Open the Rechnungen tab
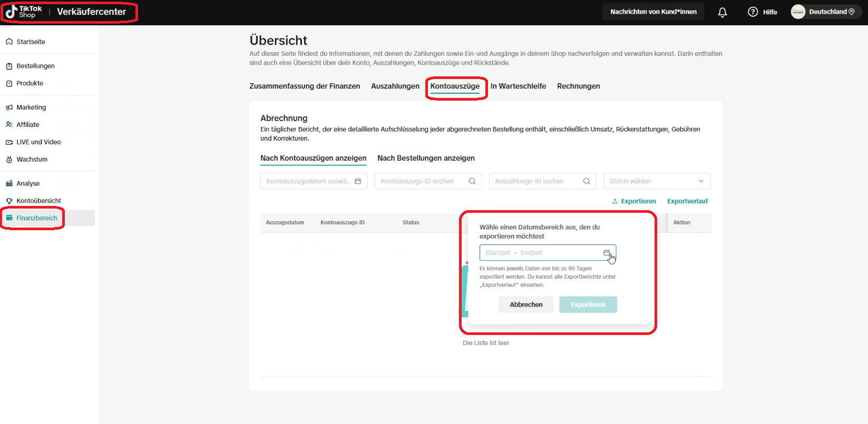Viewport: 868px width, 424px height. [x=578, y=86]
